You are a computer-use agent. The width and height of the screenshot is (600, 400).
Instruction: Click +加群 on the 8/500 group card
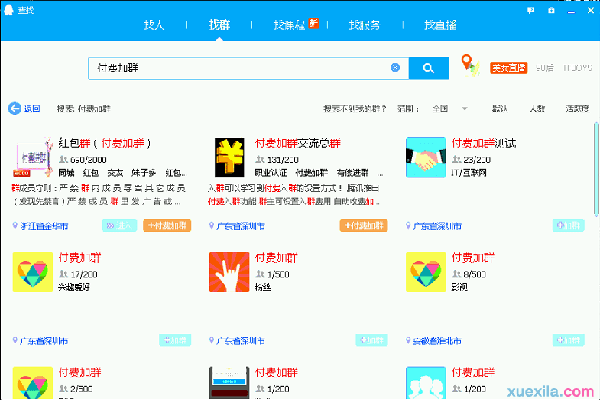click(569, 340)
